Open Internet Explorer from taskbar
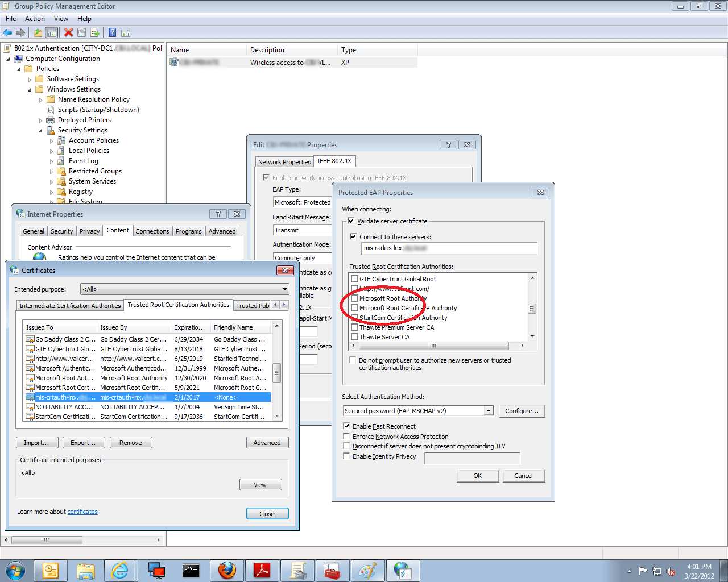The image size is (728, 582). [121, 570]
